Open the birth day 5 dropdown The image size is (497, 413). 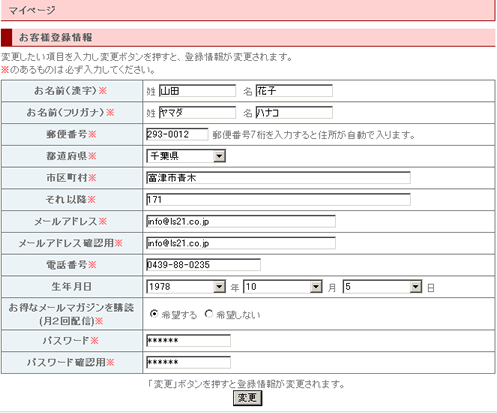[x=382, y=287]
